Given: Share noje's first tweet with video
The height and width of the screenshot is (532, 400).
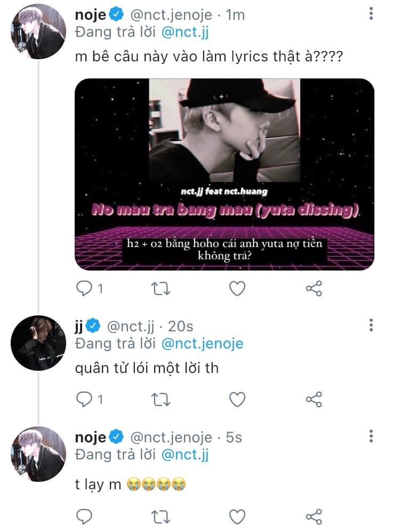Looking at the screenshot, I should (x=314, y=289).
